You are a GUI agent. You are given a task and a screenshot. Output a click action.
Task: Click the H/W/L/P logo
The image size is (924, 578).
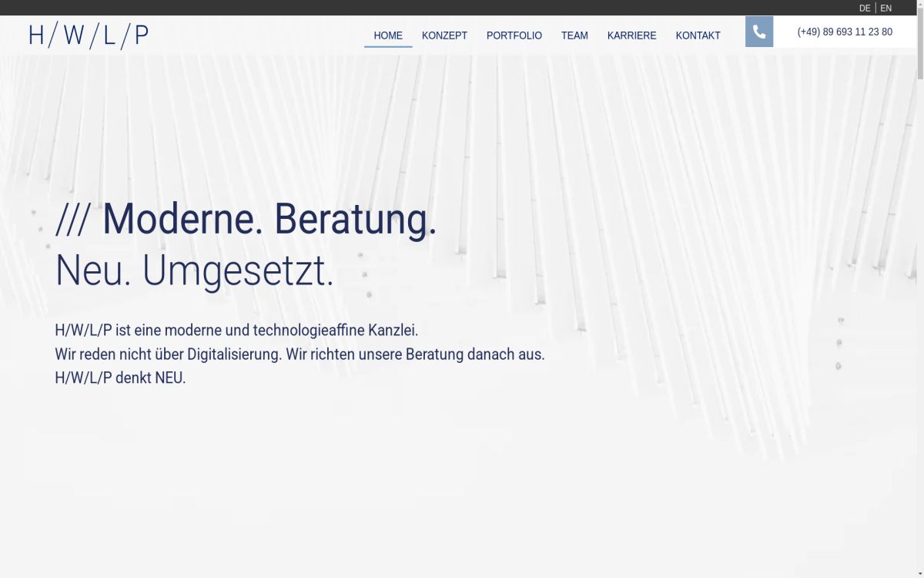point(87,34)
